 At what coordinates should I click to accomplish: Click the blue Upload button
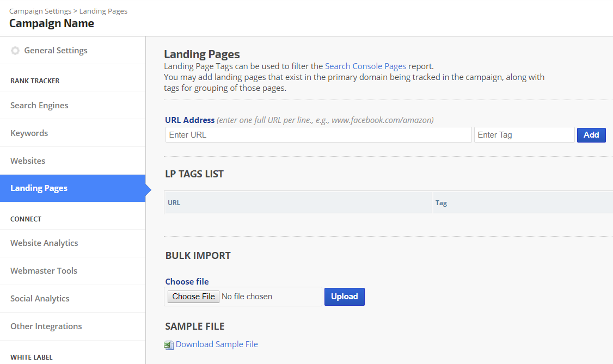(x=344, y=297)
